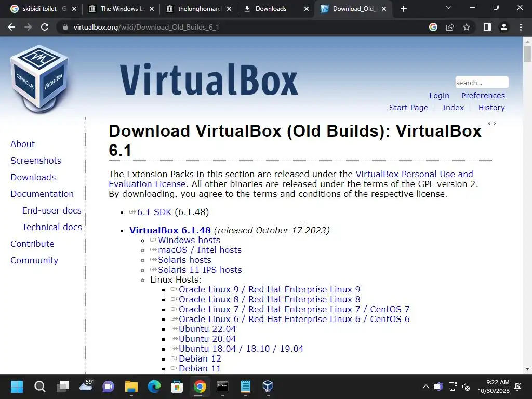The image size is (532, 399).
Task: Go to Start Page
Action: pos(408,108)
